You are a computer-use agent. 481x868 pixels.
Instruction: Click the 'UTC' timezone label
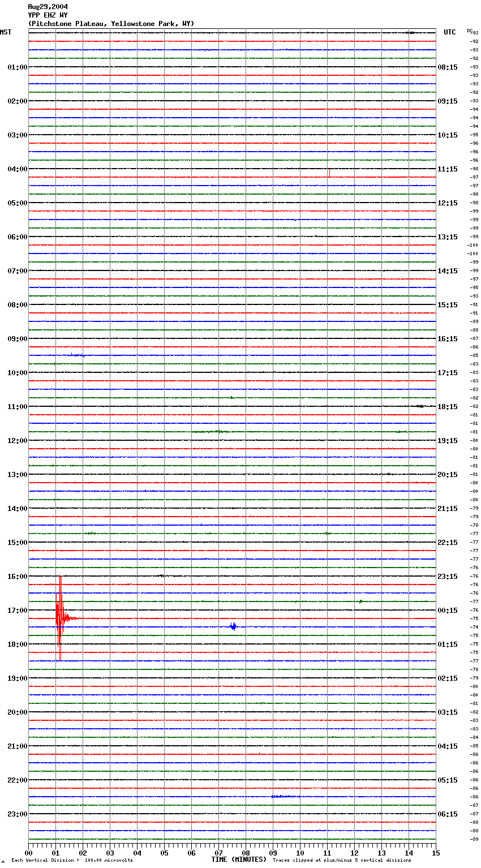(450, 32)
